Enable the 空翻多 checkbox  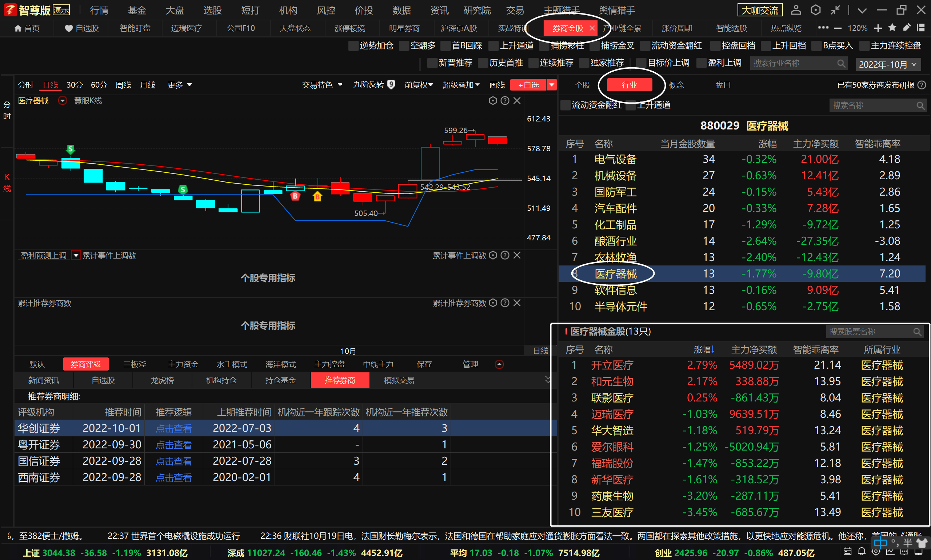coord(404,46)
